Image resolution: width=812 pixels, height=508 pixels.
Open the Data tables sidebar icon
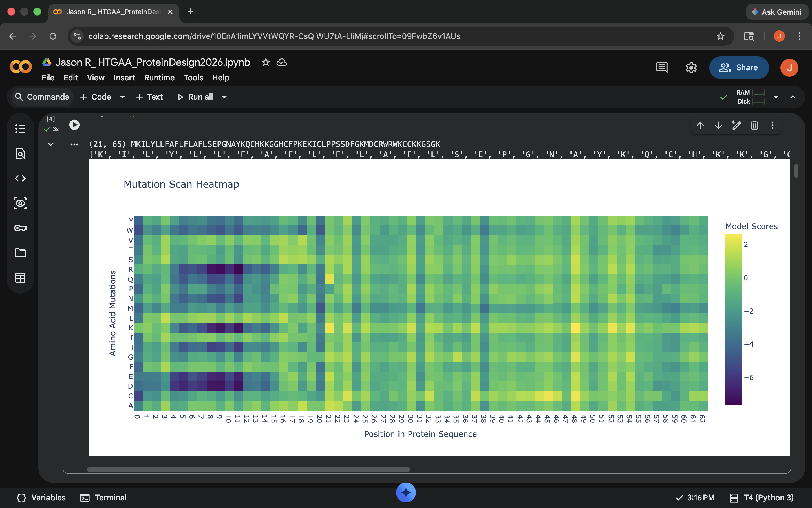pyautogui.click(x=20, y=278)
